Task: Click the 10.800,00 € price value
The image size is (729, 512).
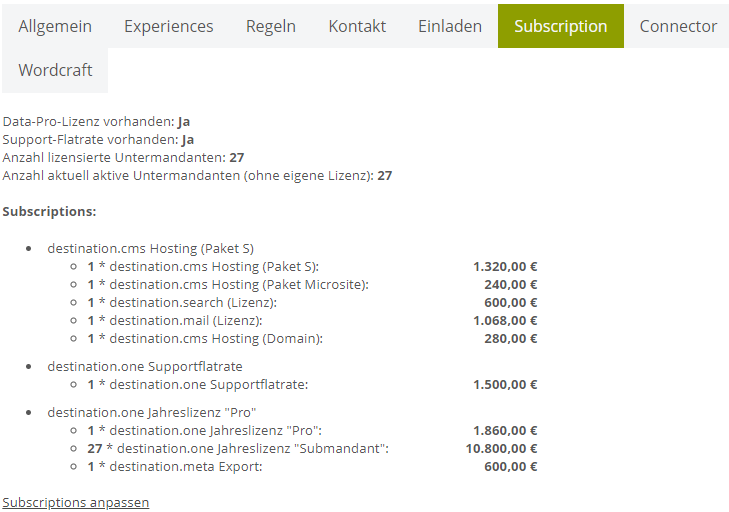Action: pyautogui.click(x=501, y=449)
